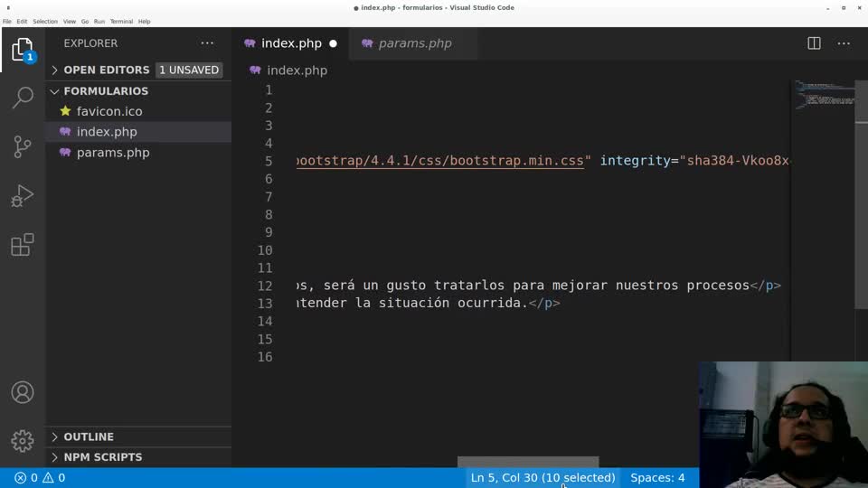Image resolution: width=868 pixels, height=488 pixels.
Task: Open the Manage gear icon
Action: pos(22,441)
